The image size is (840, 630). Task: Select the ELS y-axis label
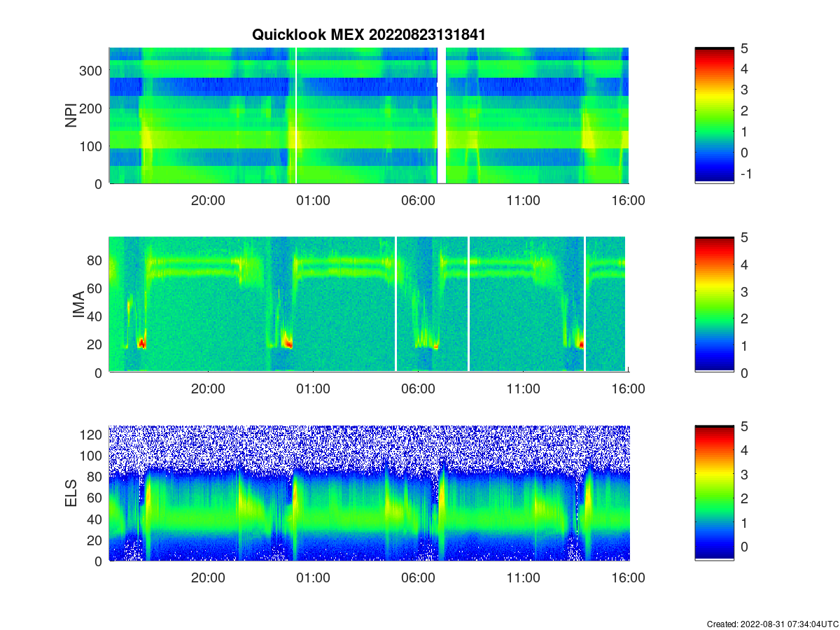(x=71, y=493)
